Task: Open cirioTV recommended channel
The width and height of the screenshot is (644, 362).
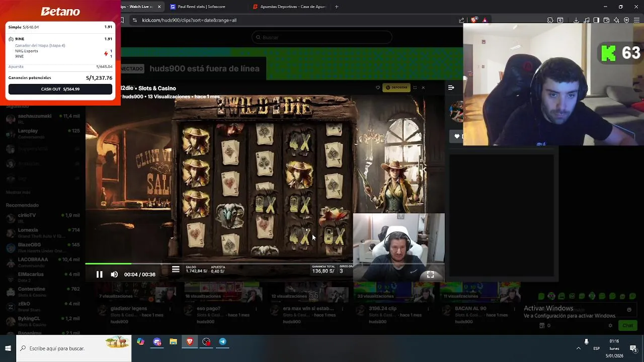Action: (43, 218)
